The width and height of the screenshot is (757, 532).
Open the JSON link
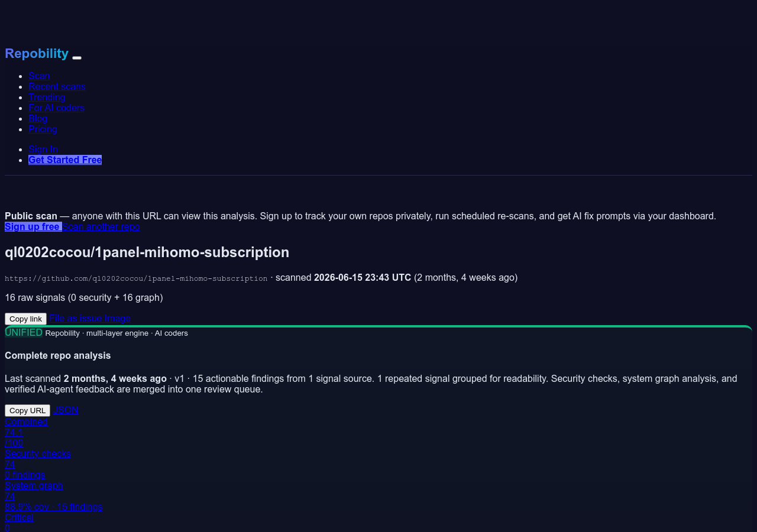pos(66,410)
